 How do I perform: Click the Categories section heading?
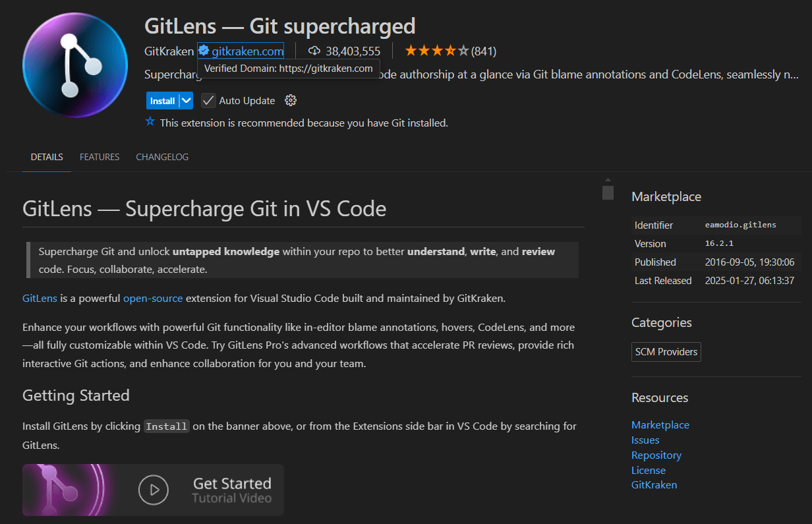coord(662,322)
